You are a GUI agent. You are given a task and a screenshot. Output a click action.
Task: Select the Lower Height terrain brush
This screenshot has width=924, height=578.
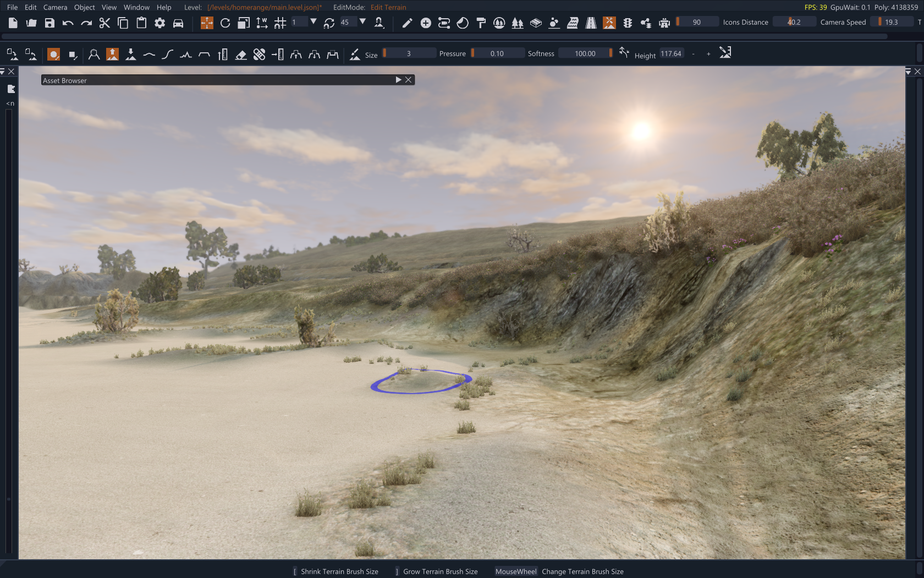(x=131, y=54)
